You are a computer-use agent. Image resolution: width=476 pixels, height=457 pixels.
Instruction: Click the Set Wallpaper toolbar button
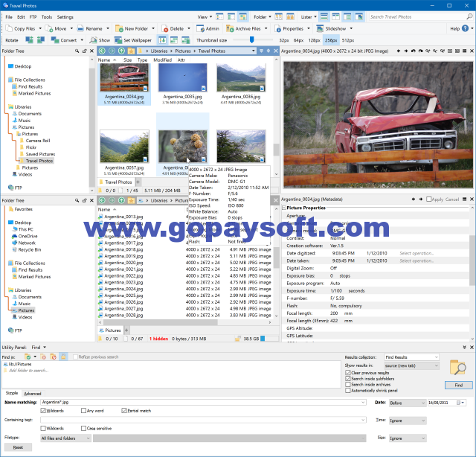(133, 40)
